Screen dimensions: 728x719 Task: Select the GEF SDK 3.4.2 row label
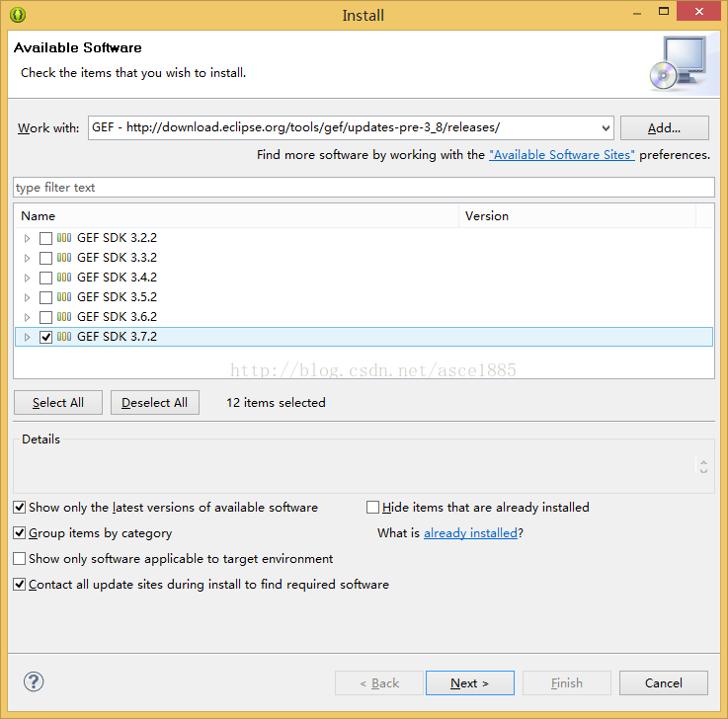(117, 278)
